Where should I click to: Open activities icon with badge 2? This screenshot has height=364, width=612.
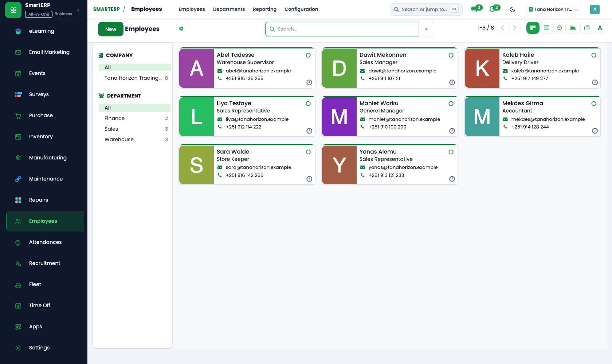coord(495,9)
